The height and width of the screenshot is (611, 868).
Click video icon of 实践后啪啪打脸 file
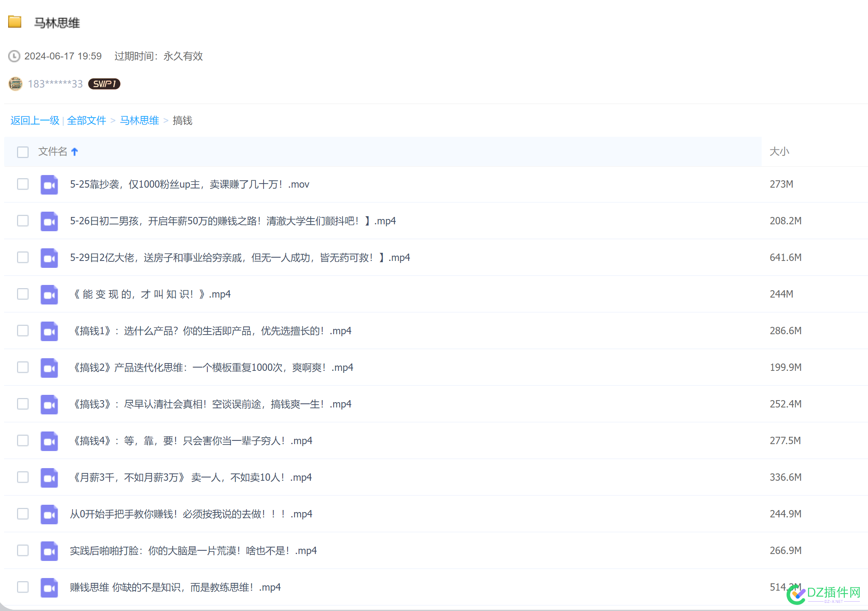tap(49, 551)
